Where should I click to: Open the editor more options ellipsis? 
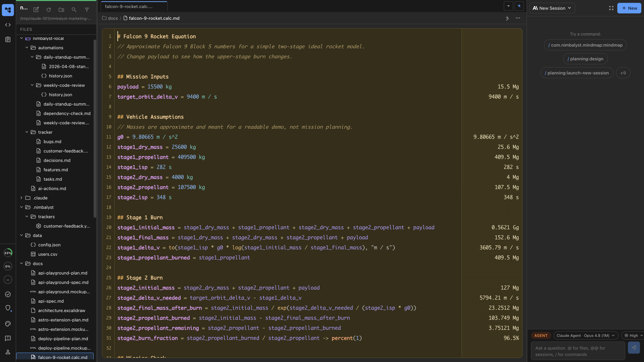pyautogui.click(x=518, y=18)
